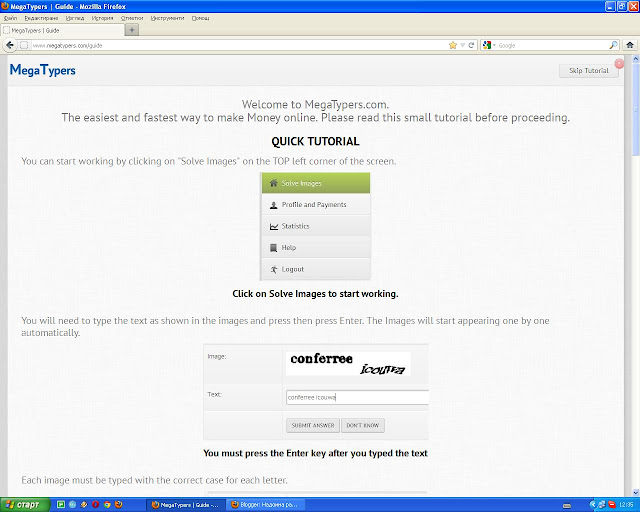Click the chart icon beside Statistics
640x512 pixels.
[273, 226]
